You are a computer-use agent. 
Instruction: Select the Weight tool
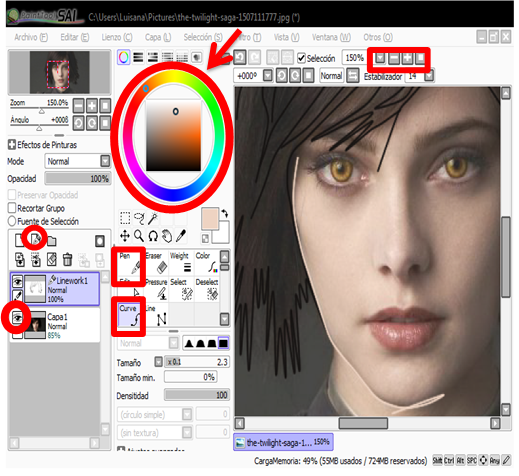click(x=181, y=263)
